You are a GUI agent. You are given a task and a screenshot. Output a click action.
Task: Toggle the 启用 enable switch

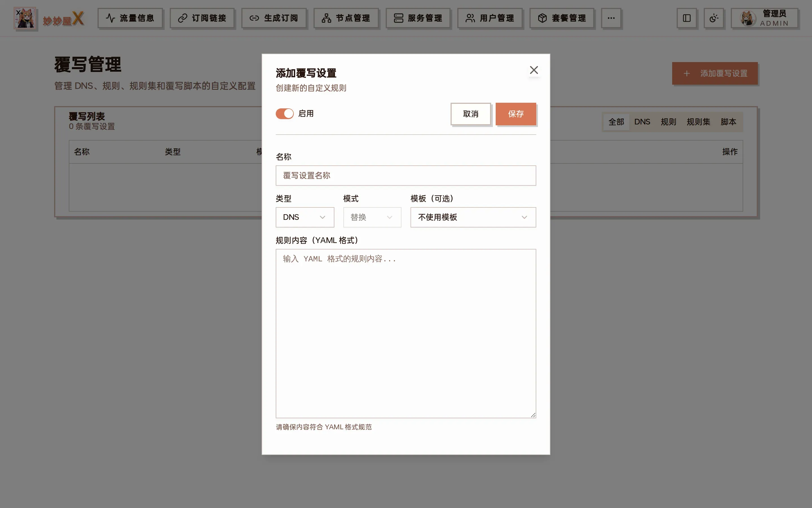[284, 113]
